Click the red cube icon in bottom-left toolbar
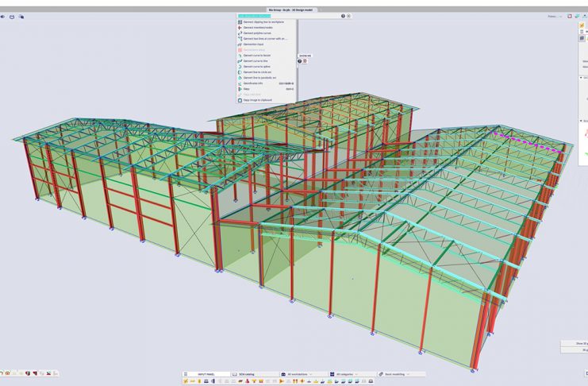The height and width of the screenshot is (386, 588). [28, 373]
